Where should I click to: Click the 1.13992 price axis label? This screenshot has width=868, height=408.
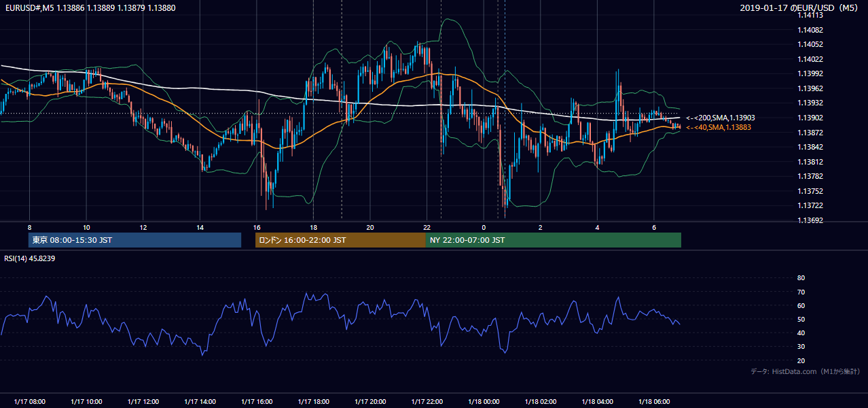point(810,73)
